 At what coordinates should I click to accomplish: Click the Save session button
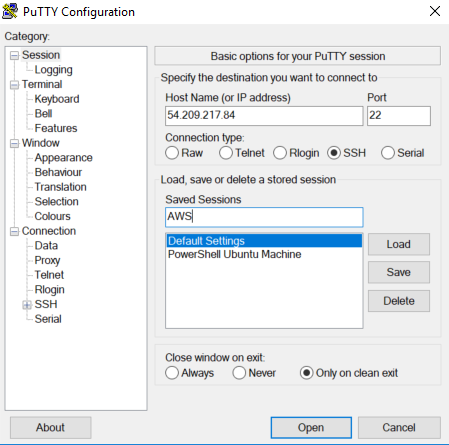[399, 272]
